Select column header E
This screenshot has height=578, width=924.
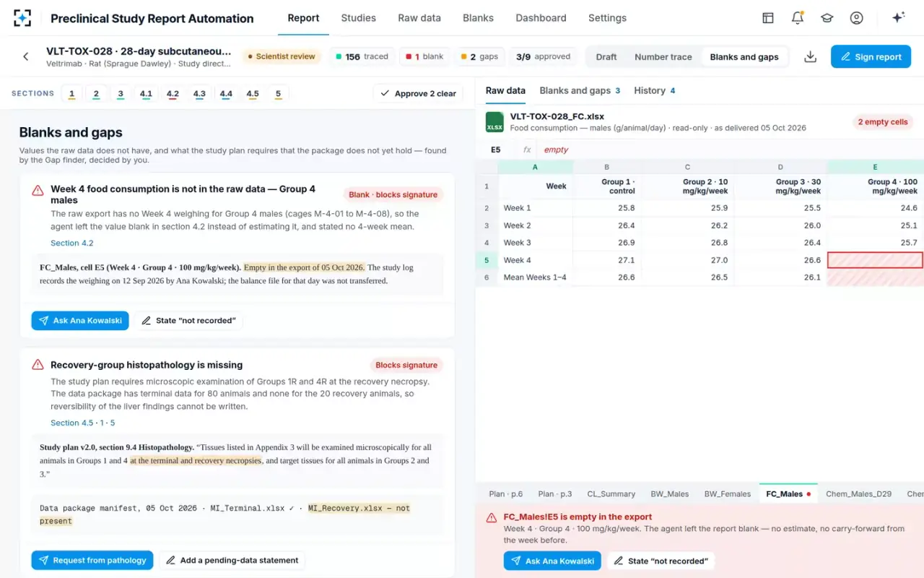tap(875, 167)
